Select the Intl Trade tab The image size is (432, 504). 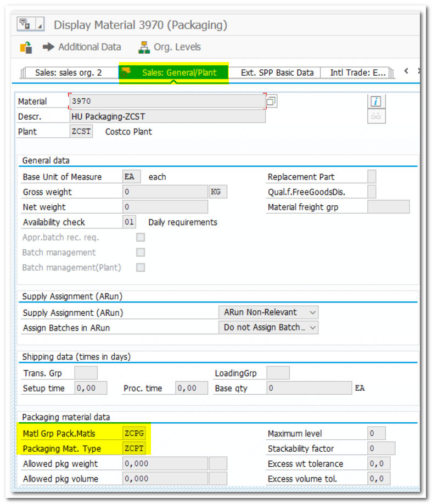tap(358, 72)
